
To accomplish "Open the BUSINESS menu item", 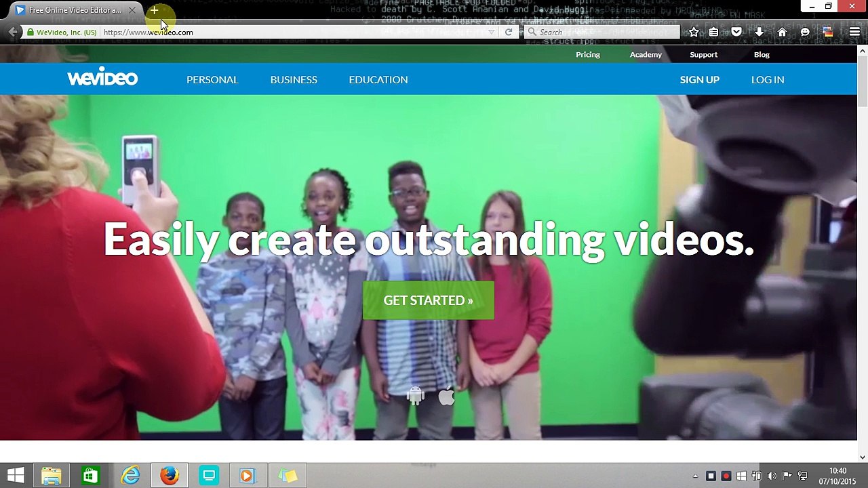I will 294,79.
